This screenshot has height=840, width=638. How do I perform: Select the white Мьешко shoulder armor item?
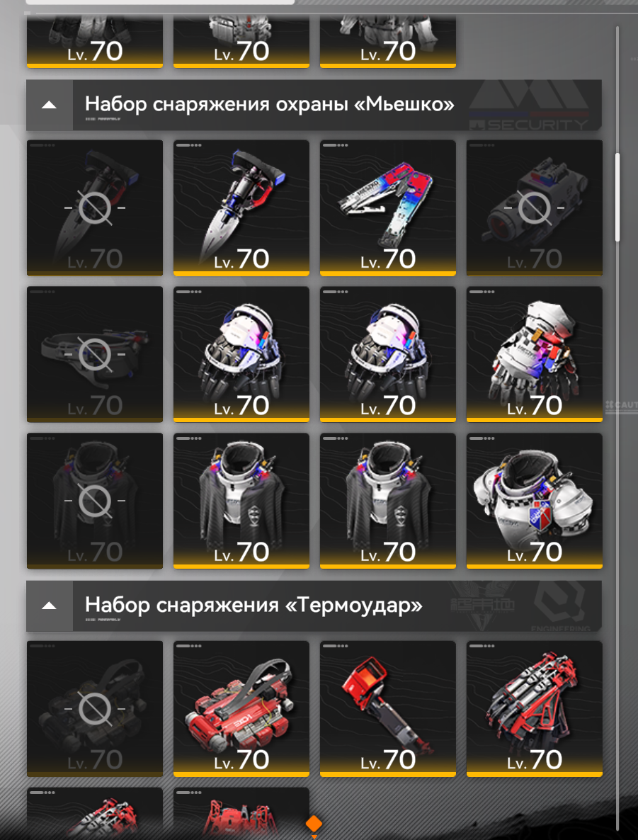tap(534, 501)
